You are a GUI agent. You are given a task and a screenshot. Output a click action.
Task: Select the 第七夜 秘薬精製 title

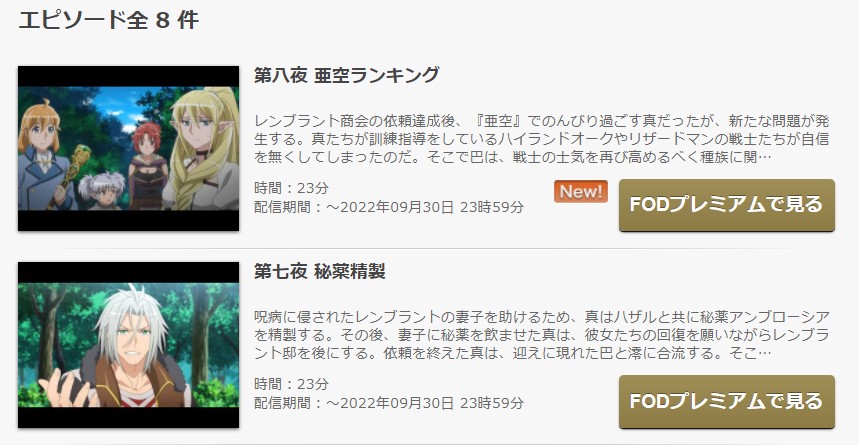(x=320, y=271)
